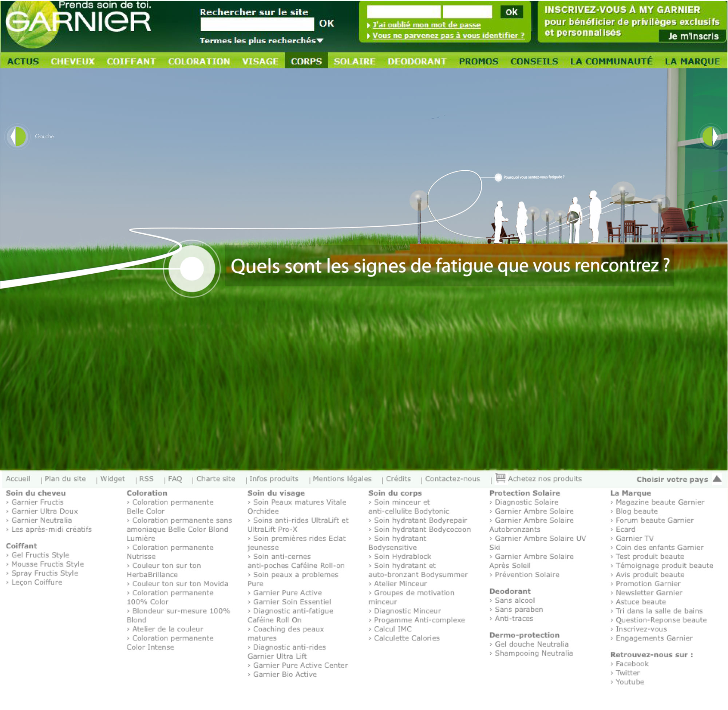Image resolution: width=728 pixels, height=710 pixels.
Task: Click 'Contactez-nous' footer link
Action: pyautogui.click(x=452, y=479)
